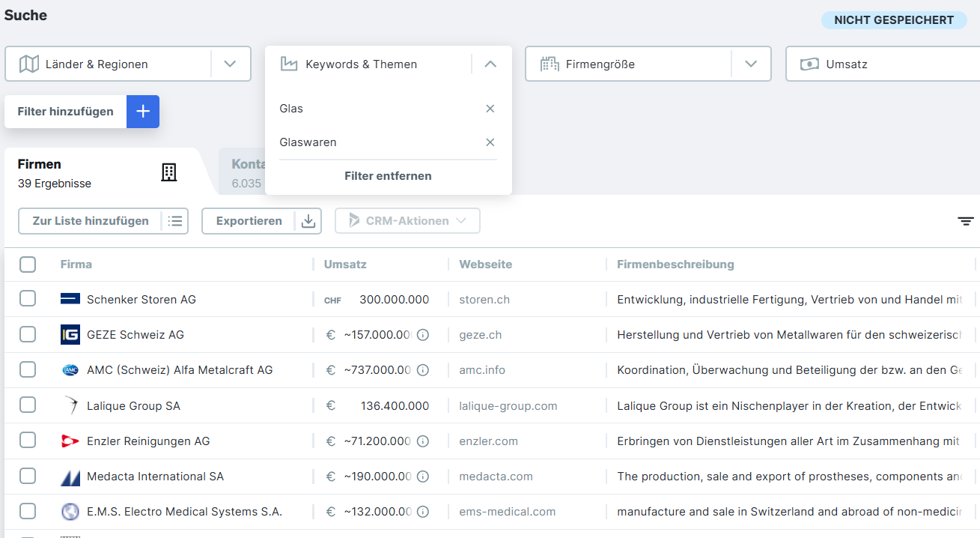Open the Lalique Group SA company name
Viewport: 980px width, 538px height.
point(133,406)
